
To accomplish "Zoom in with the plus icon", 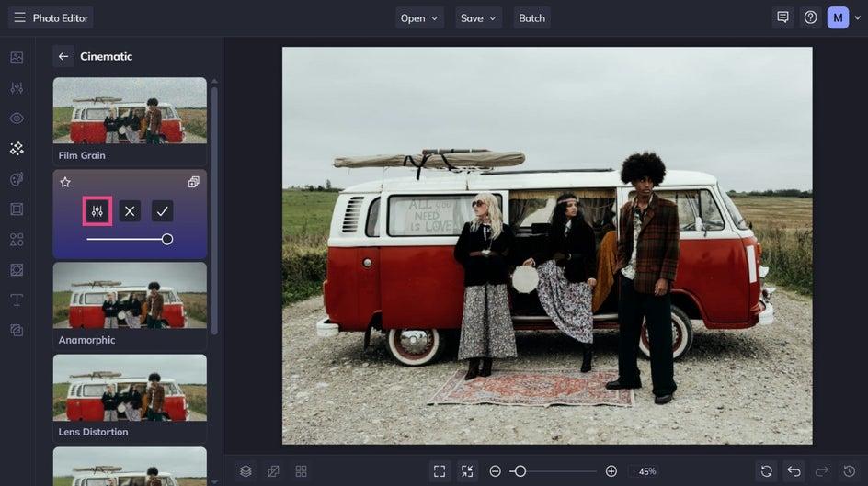I will point(611,471).
